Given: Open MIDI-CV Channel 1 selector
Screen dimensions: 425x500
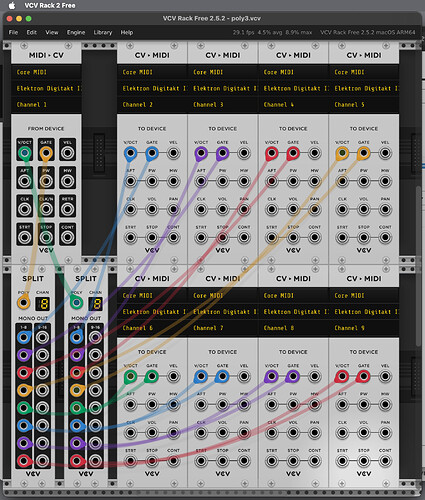Looking at the screenshot, I should pos(46,105).
